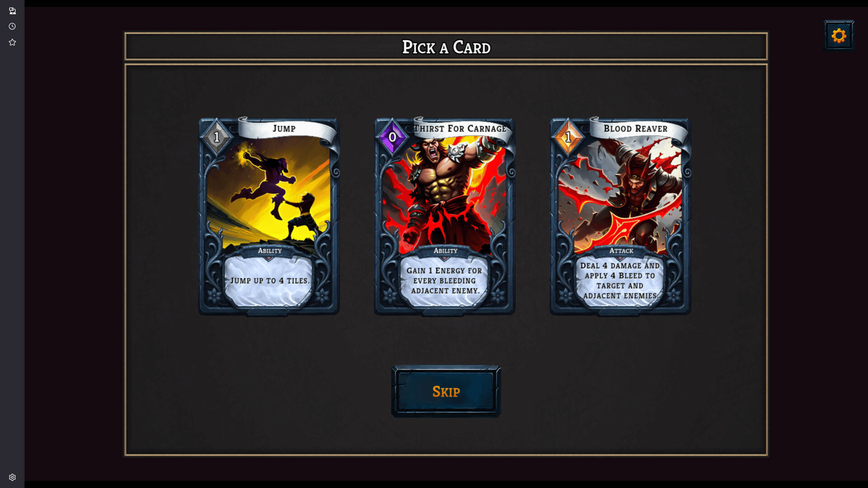Click the history clock icon in sidebar

coord(12,26)
